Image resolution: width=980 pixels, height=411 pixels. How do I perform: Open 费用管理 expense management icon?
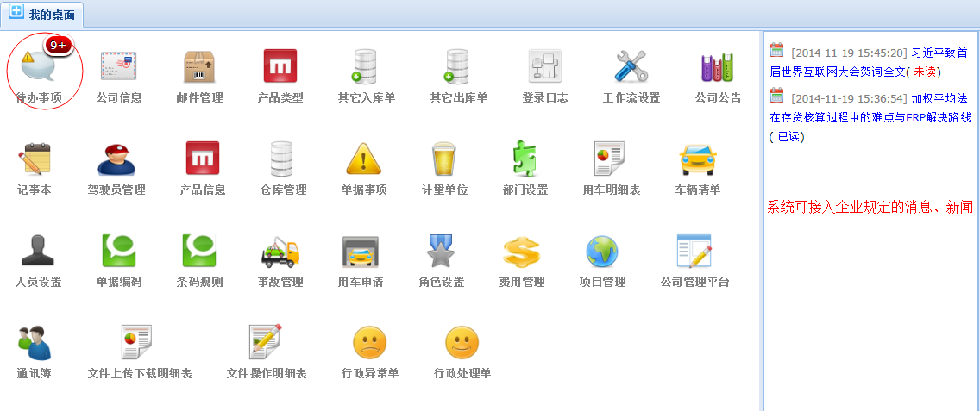[521, 252]
